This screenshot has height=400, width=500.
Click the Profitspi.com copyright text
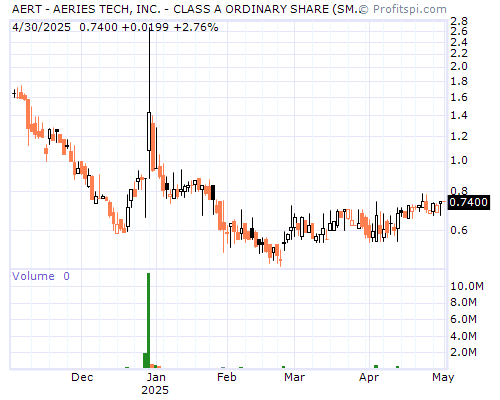pos(403,9)
